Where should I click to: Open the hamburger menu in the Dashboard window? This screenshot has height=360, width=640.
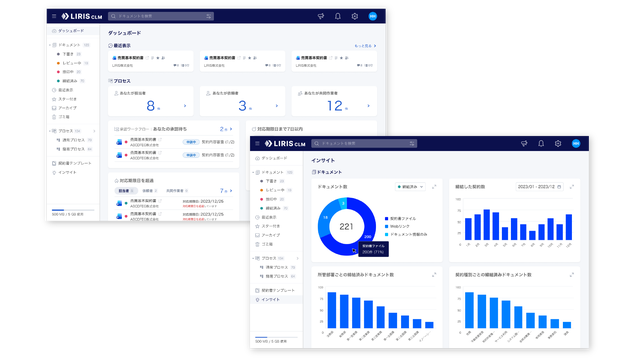[x=54, y=16]
